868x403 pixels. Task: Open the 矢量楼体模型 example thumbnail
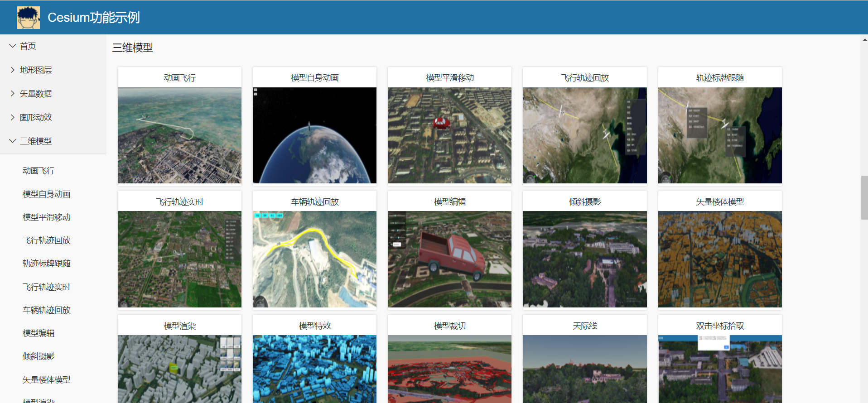(719, 259)
